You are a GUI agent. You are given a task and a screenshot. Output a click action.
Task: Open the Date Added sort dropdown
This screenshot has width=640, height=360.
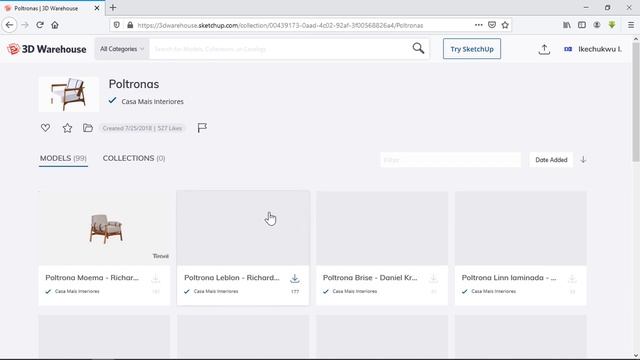(x=551, y=160)
